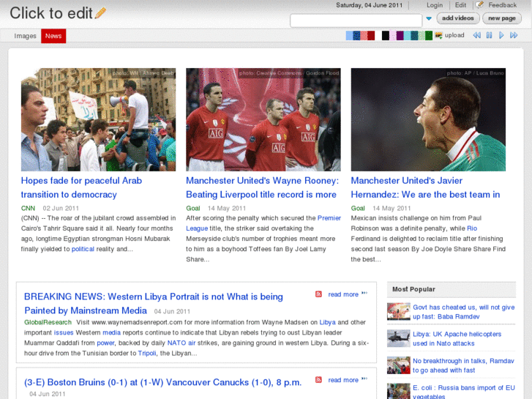Click the 'Click to edit' page title

(x=51, y=13)
